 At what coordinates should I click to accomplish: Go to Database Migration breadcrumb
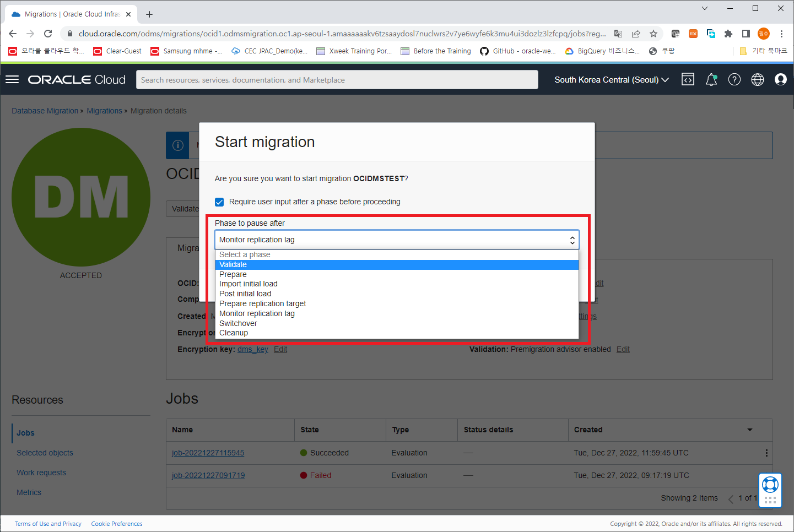click(45, 111)
